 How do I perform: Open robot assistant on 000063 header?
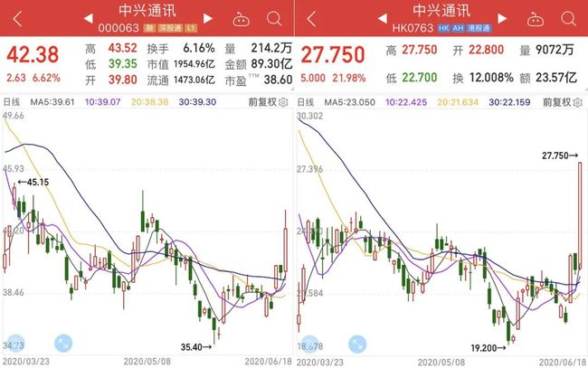point(242,19)
